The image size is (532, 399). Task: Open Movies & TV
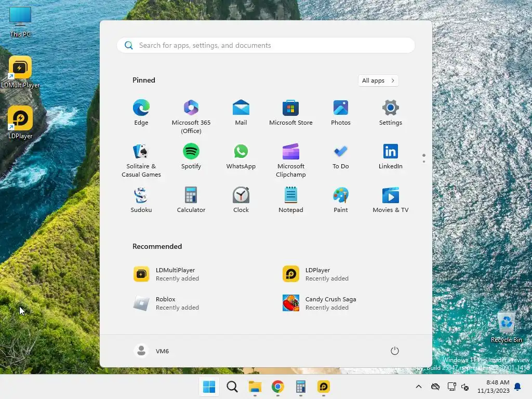pyautogui.click(x=391, y=200)
